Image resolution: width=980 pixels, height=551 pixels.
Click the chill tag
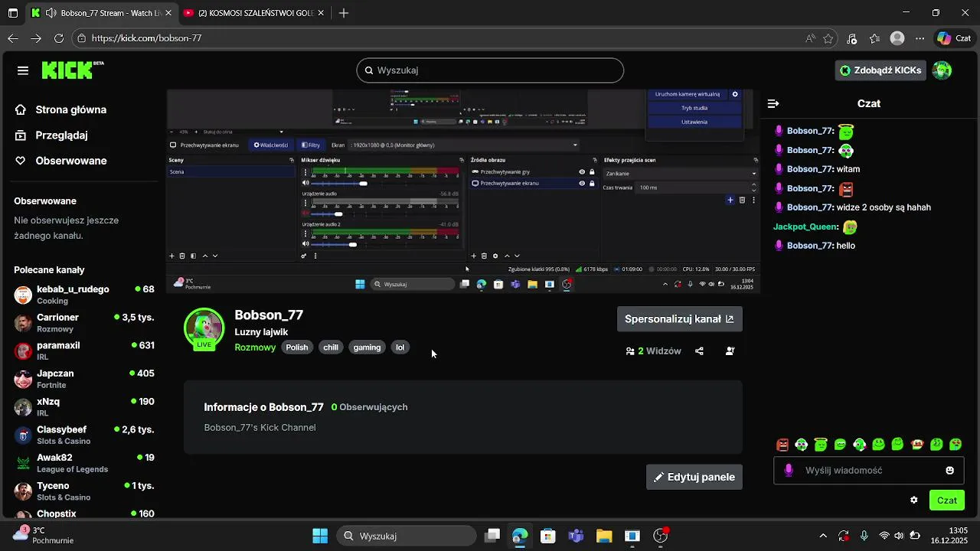tap(331, 347)
